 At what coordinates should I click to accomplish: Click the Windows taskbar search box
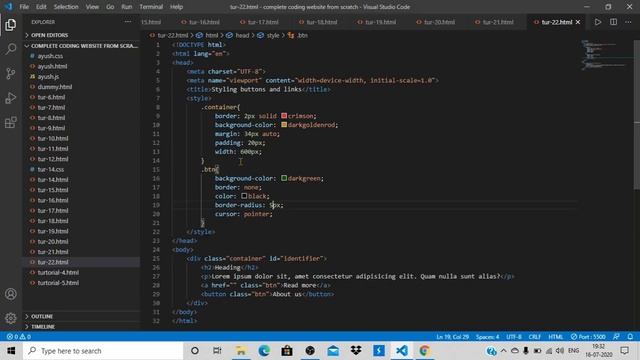pyautogui.click(x=103, y=351)
